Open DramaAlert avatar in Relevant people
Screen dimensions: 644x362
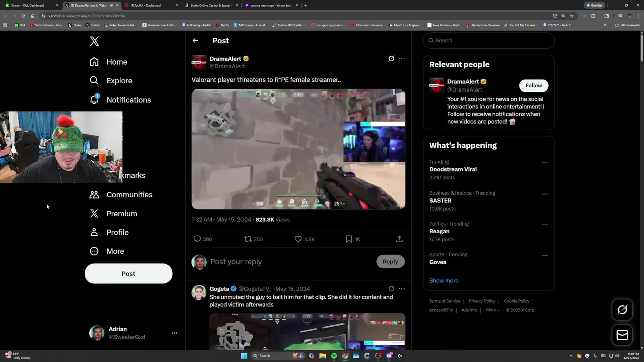coord(437,85)
